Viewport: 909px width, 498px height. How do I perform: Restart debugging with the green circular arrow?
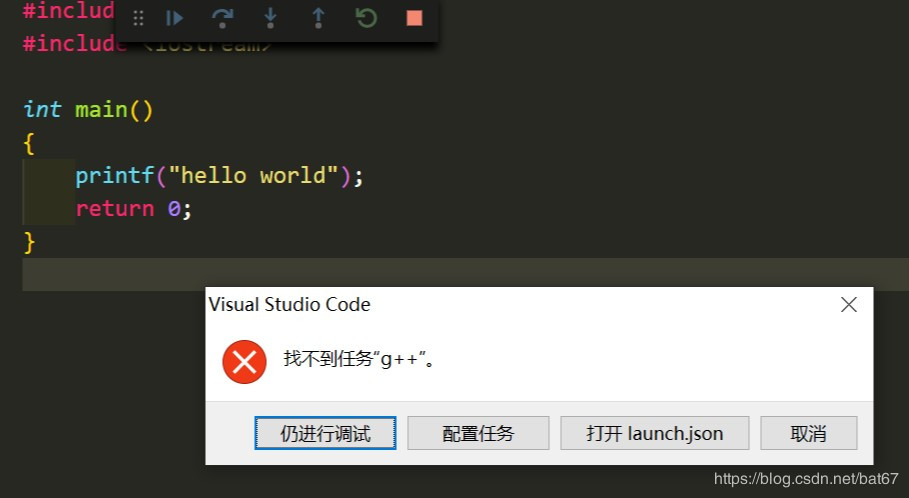pos(366,19)
